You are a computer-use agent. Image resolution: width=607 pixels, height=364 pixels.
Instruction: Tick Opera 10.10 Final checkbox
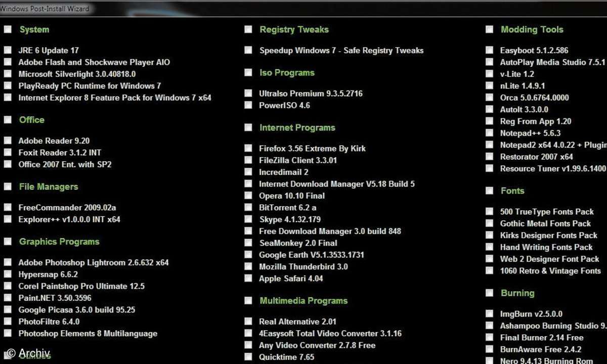pyautogui.click(x=248, y=195)
